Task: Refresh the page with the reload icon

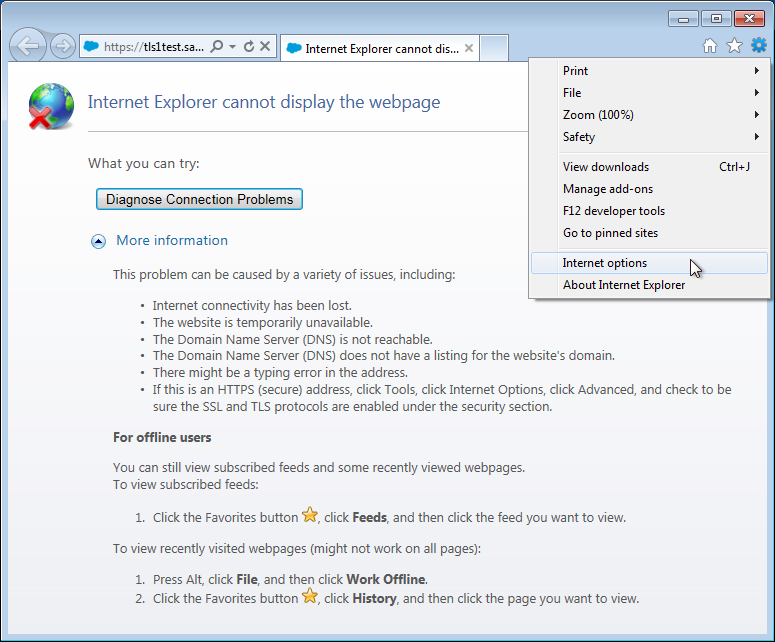Action: [x=249, y=46]
